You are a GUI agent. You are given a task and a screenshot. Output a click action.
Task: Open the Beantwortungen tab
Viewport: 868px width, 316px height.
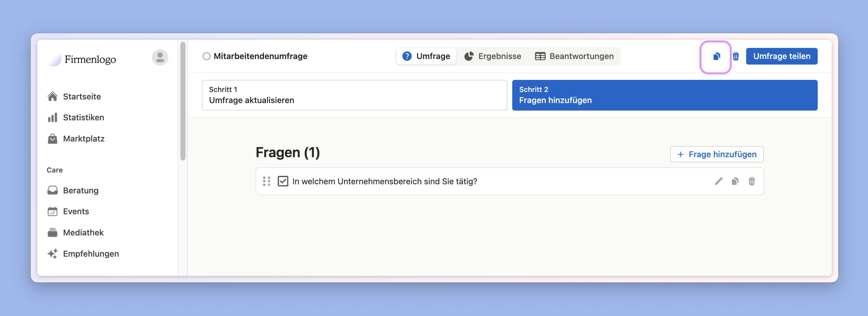pos(574,56)
